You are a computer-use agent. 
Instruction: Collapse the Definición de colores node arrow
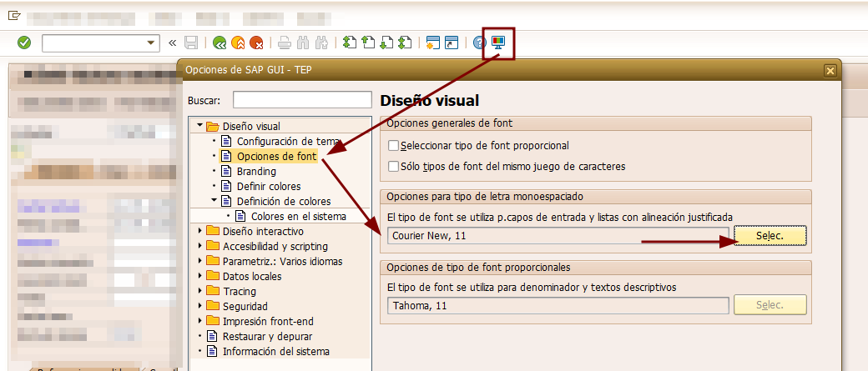pos(214,201)
